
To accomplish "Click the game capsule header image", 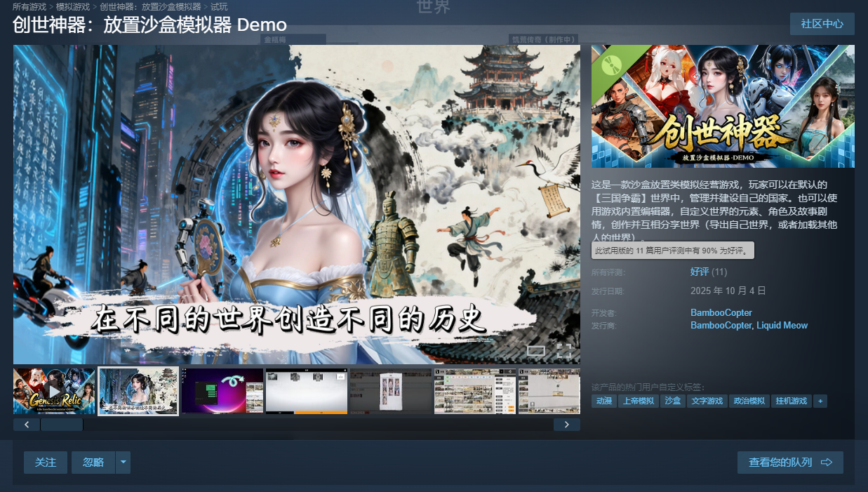I will click(723, 107).
